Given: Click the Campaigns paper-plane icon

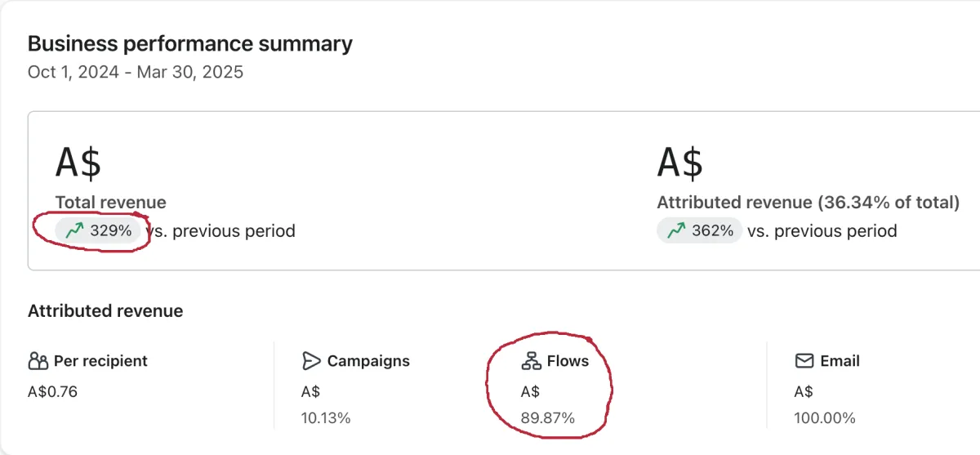Looking at the screenshot, I should [311, 361].
